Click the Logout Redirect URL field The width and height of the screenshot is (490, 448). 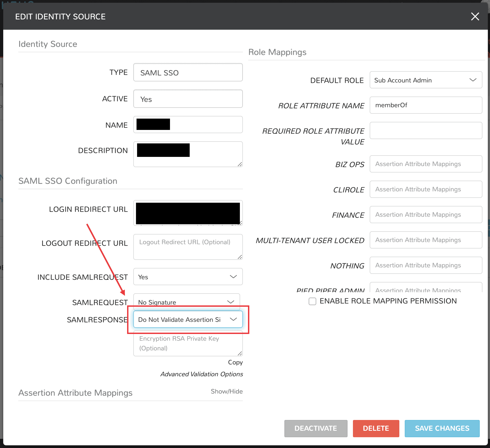pyautogui.click(x=188, y=247)
